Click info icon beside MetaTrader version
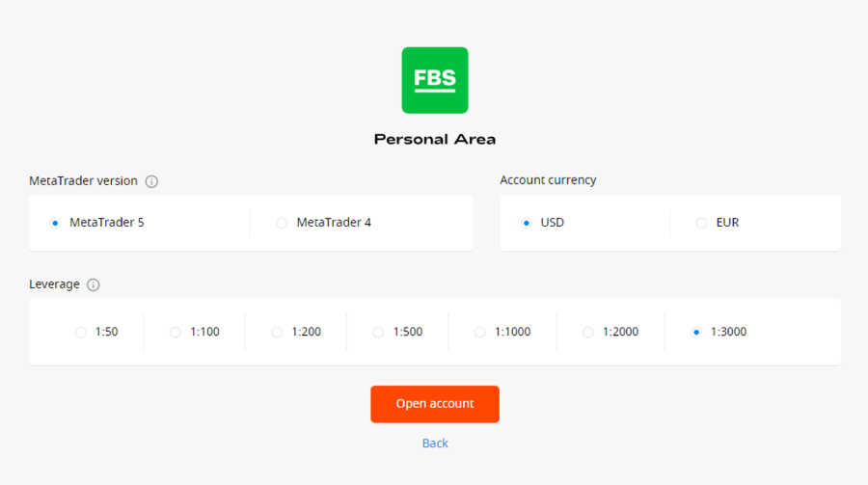The width and height of the screenshot is (868, 485). 151,181
